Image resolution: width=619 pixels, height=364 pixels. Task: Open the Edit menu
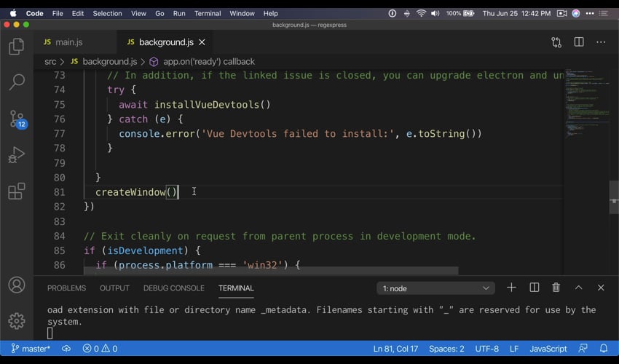coord(78,13)
